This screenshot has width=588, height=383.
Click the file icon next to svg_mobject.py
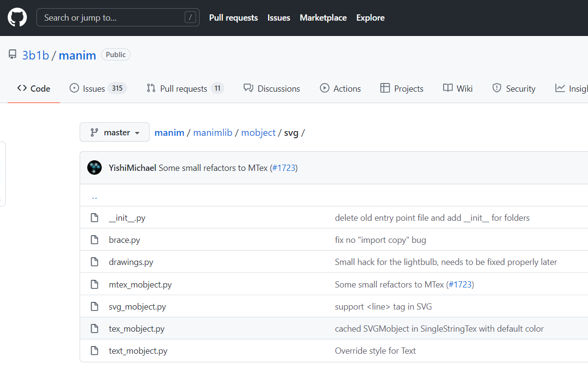(x=94, y=306)
